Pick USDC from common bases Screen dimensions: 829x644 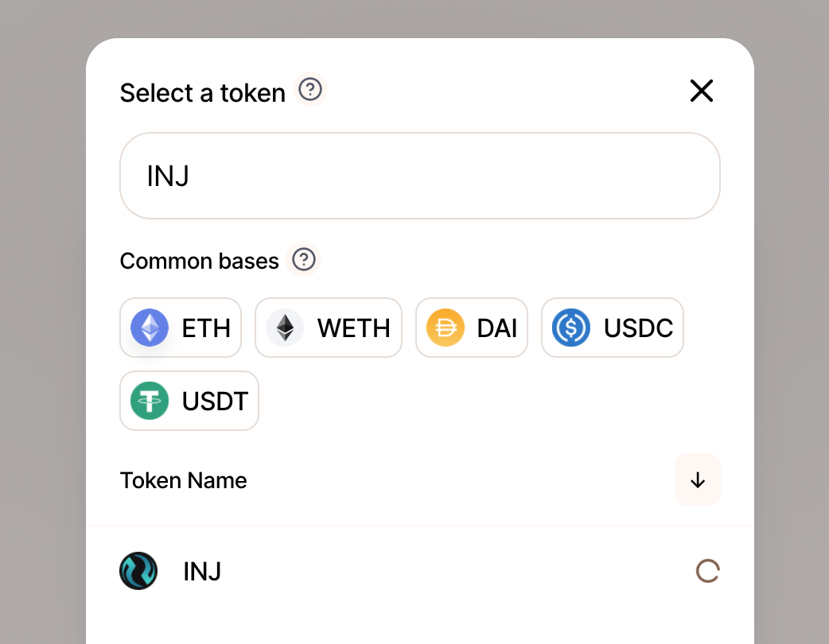pyautogui.click(x=613, y=328)
